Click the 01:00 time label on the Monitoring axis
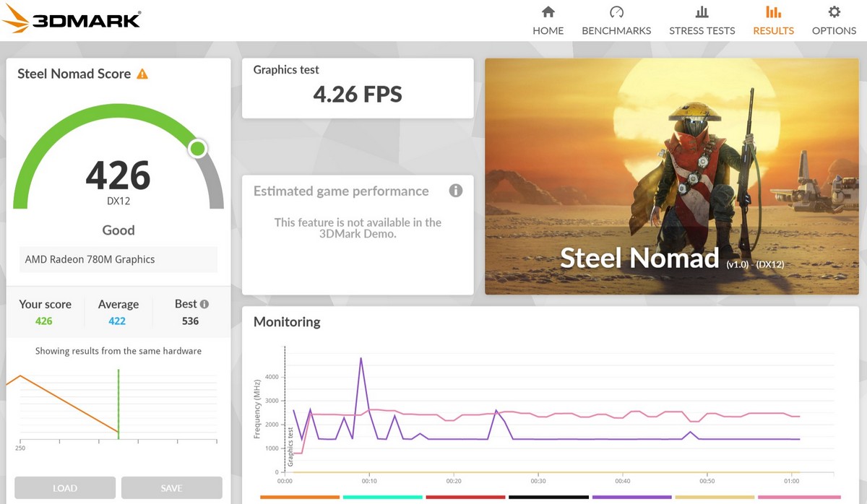867x504 pixels. click(791, 481)
